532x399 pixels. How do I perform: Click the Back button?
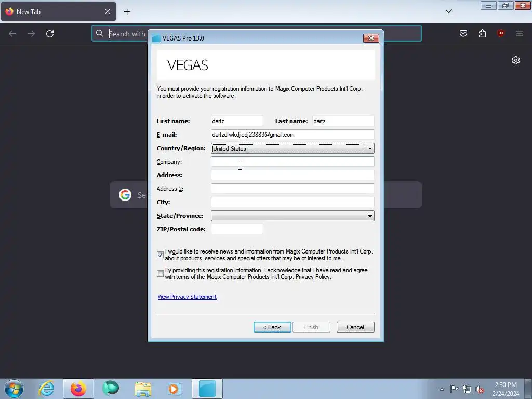click(x=272, y=327)
